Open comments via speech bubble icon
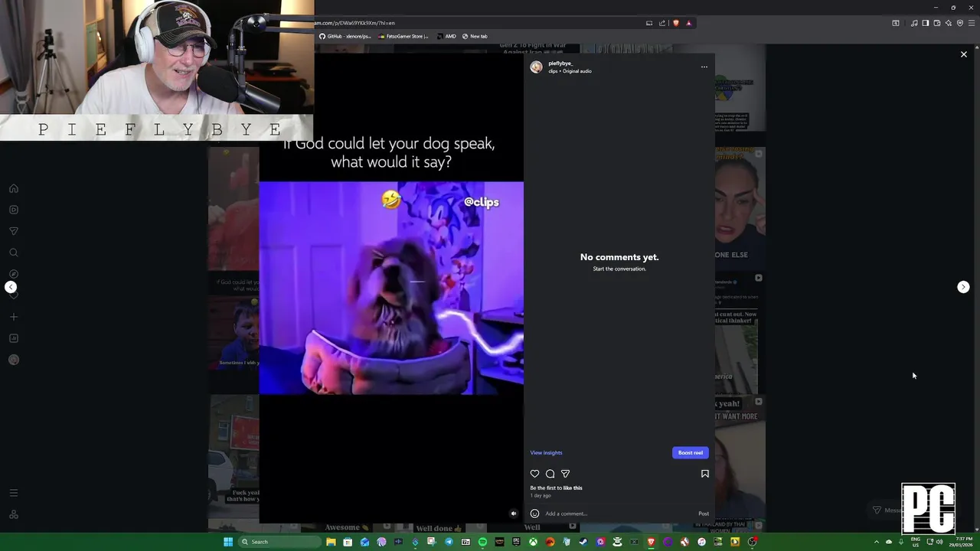The image size is (980, 551). pos(550,474)
